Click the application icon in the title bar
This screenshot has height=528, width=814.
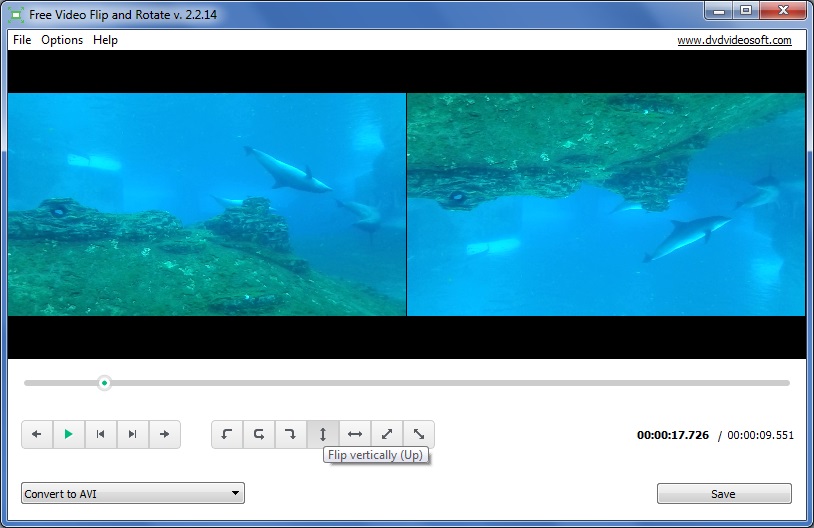[16, 15]
